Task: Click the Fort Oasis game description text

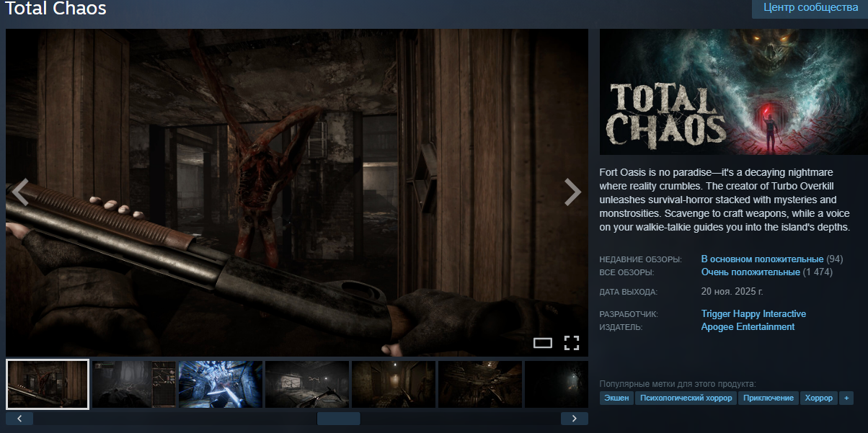Action: click(725, 200)
